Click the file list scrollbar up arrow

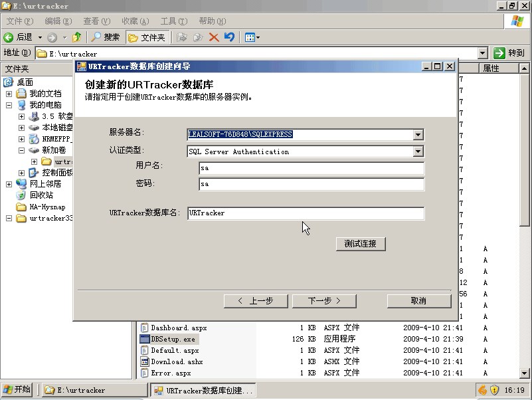click(x=524, y=68)
